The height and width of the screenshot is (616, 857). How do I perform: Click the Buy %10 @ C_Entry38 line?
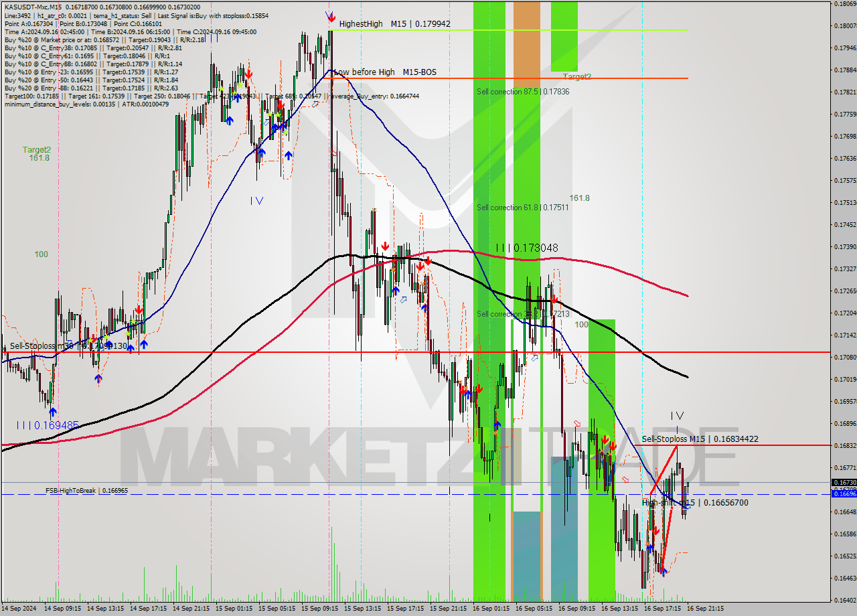92,48
